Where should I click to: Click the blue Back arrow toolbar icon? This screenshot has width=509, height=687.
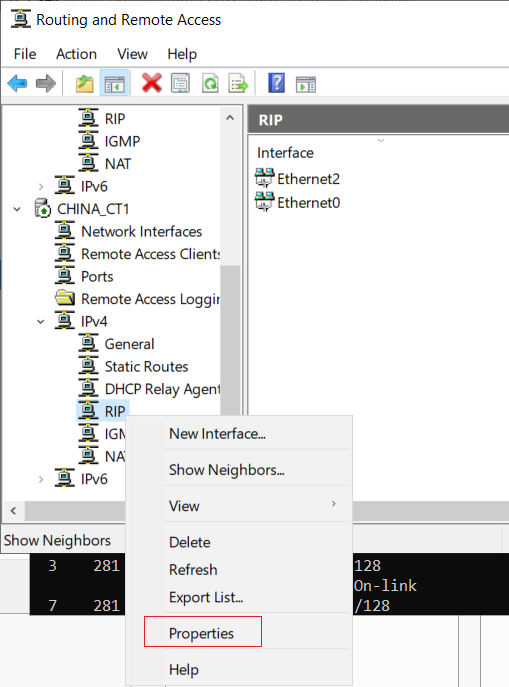[18, 83]
